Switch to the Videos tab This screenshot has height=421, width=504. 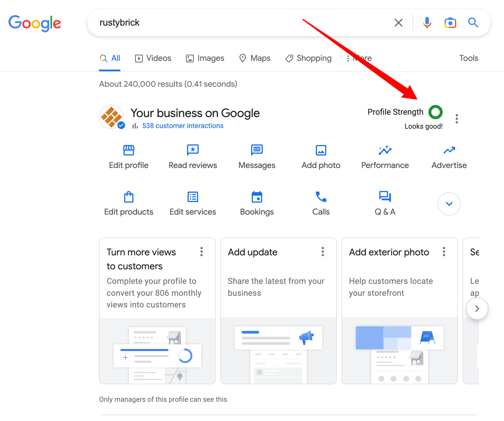click(x=153, y=58)
